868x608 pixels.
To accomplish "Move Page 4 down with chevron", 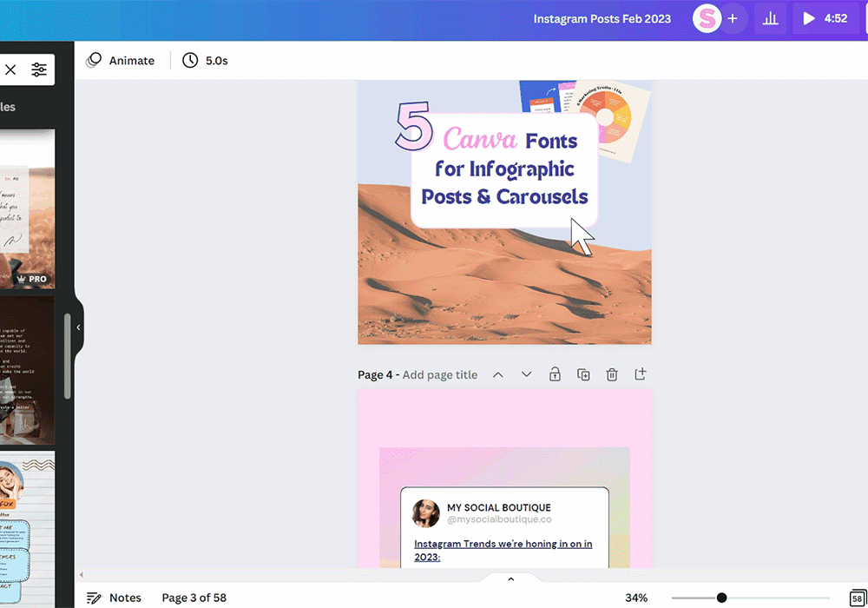I will [527, 375].
